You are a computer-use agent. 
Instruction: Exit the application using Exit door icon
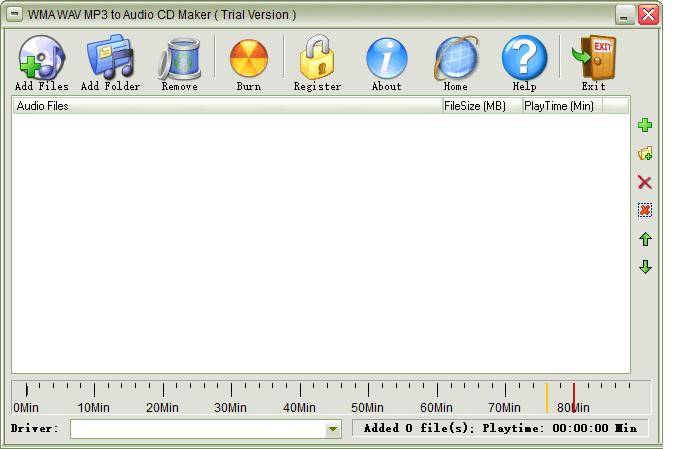click(x=593, y=61)
